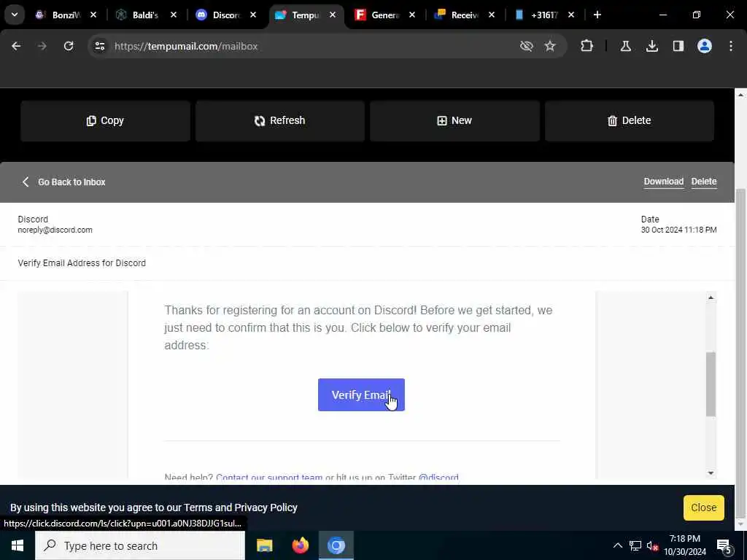747x560 pixels.
Task: Reload the current page
Action: 69,46
